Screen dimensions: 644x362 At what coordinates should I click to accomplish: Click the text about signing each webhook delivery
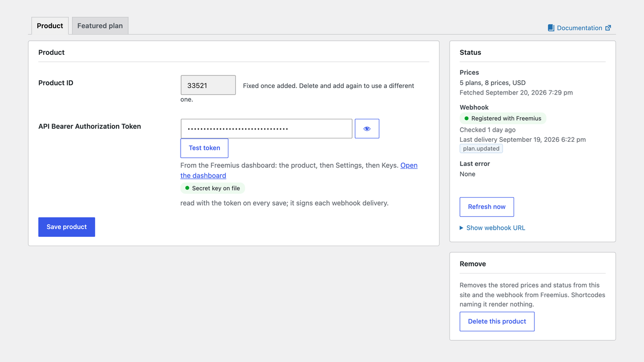pyautogui.click(x=284, y=203)
